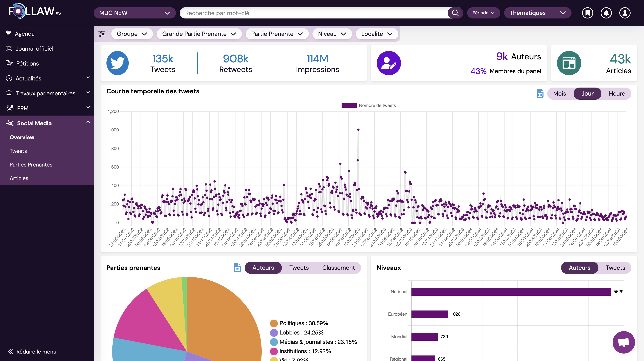
Task: Toggle Nombre de tweets legend series
Action: click(x=369, y=105)
